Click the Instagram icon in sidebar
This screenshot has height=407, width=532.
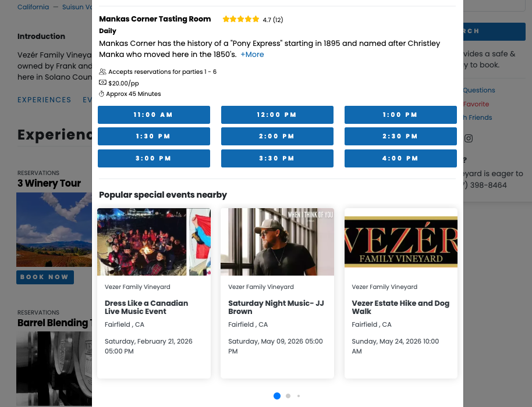[x=469, y=138]
